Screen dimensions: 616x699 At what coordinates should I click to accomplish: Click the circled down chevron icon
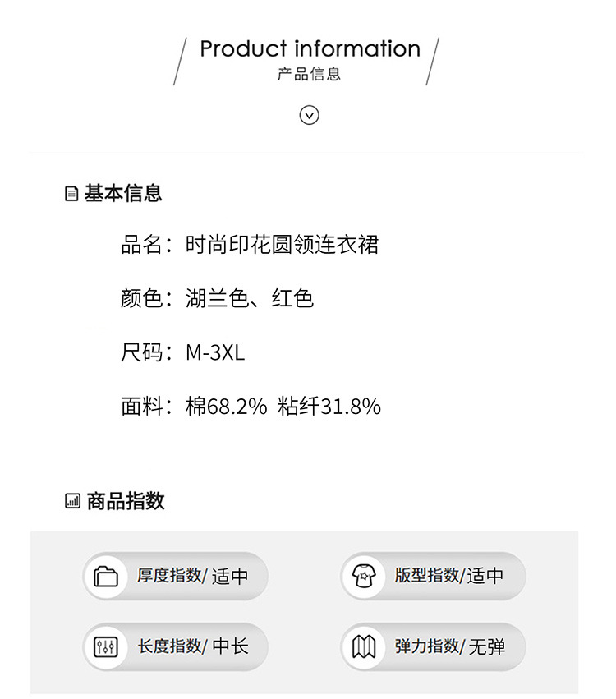(309, 115)
